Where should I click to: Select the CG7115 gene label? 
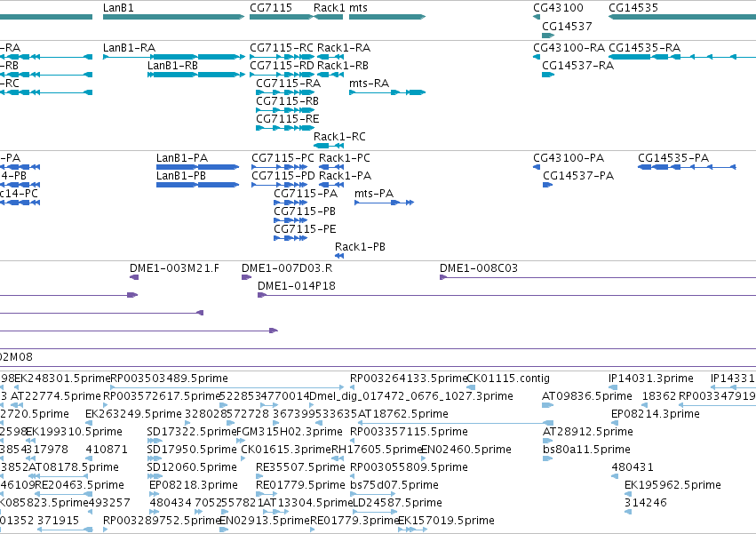[271, 8]
